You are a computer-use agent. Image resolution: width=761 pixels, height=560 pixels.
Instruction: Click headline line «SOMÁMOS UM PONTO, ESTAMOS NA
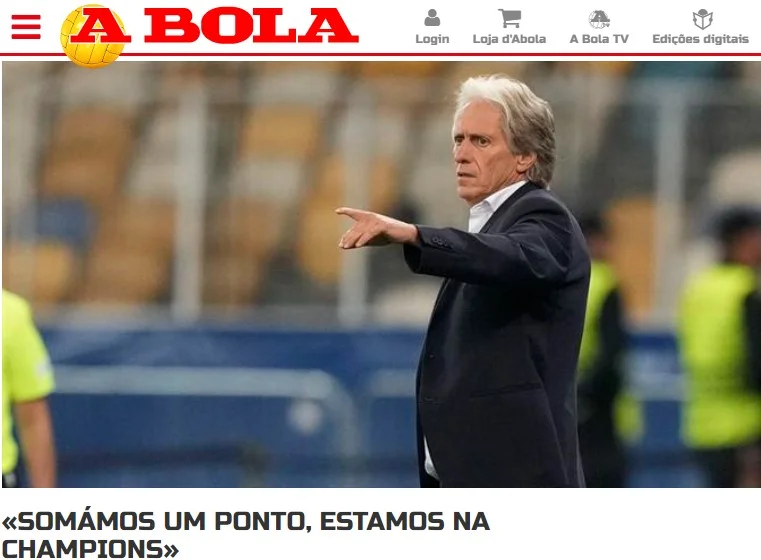(x=246, y=522)
